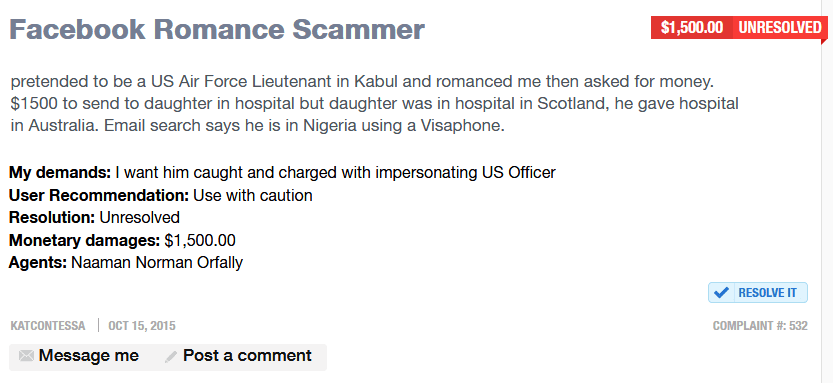Select Post a comment

247,355
